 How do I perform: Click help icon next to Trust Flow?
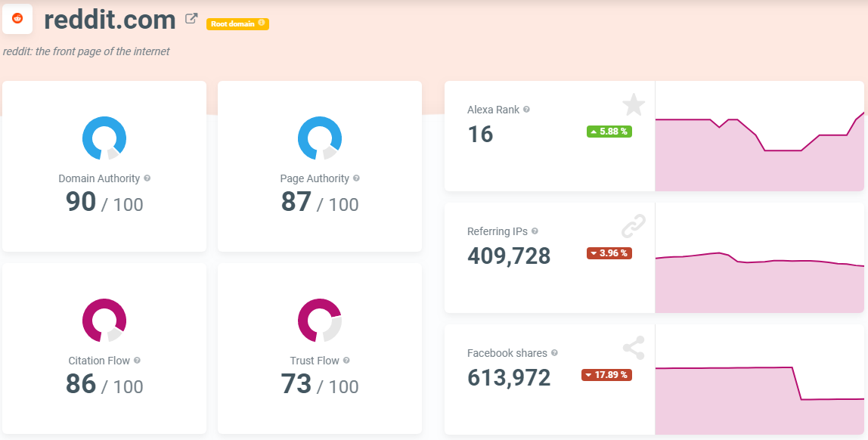[x=347, y=361]
